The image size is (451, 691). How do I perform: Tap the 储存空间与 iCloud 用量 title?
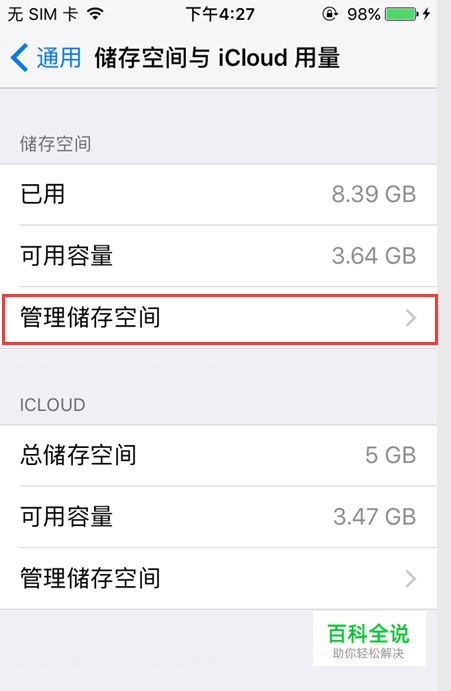217,58
